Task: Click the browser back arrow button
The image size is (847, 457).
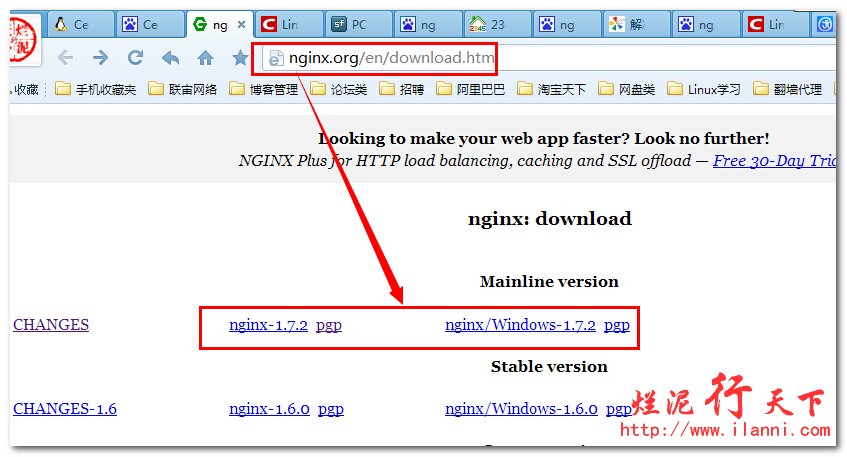Action: 66,58
